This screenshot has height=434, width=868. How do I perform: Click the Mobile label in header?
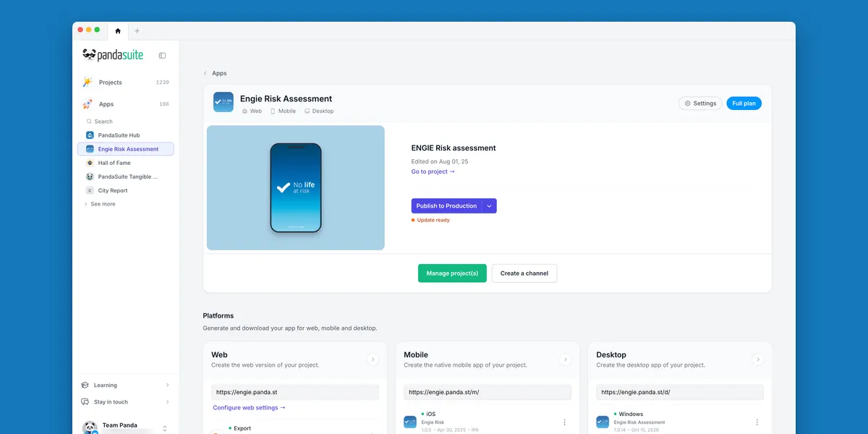(x=283, y=111)
